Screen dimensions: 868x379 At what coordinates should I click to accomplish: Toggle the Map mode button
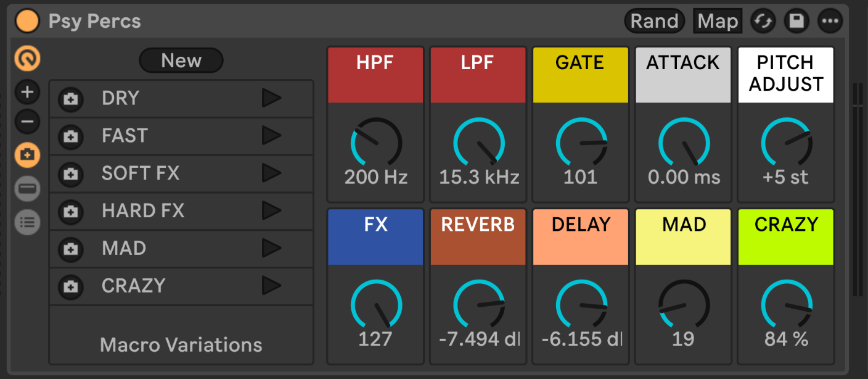[x=717, y=21]
